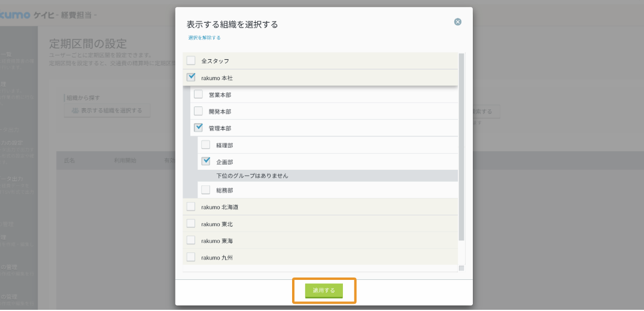Click background 表示する組織を選択する button
Image resolution: width=644 pixels, height=311 pixels.
pyautogui.click(x=107, y=111)
